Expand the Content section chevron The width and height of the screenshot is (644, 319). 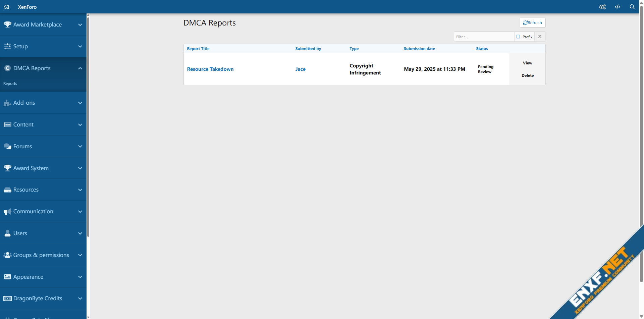[80, 124]
